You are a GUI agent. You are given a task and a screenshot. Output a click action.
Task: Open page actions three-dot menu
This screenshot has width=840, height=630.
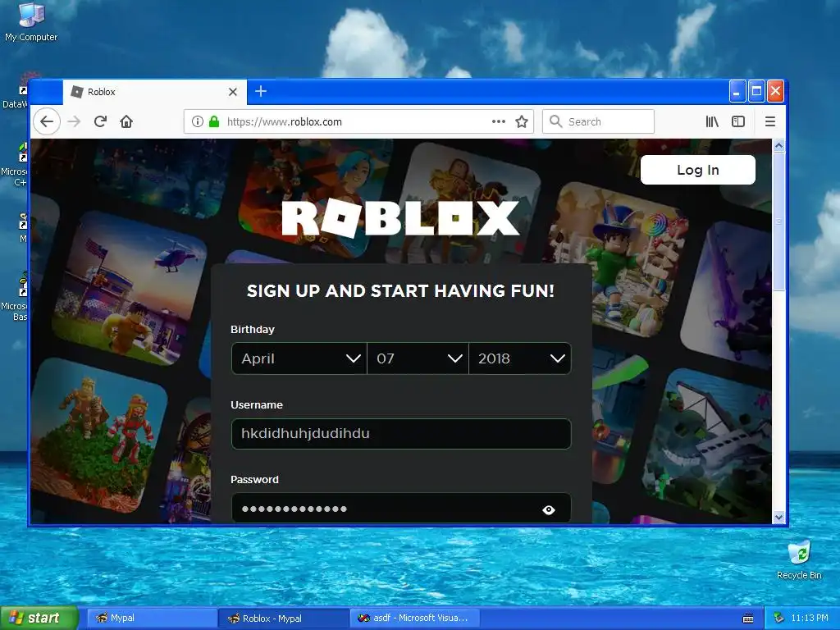(x=499, y=121)
